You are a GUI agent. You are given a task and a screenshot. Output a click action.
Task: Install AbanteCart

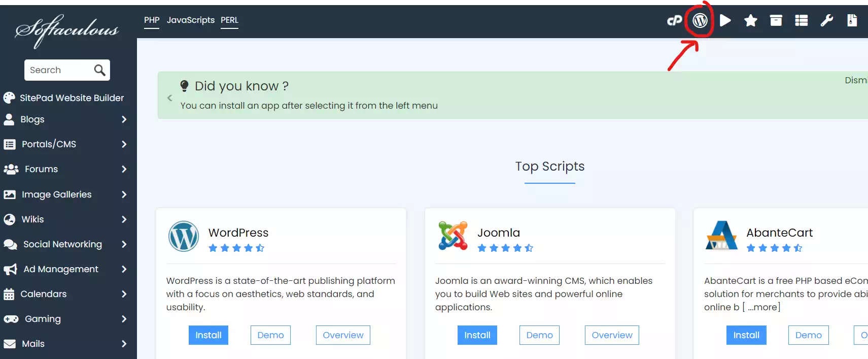pyautogui.click(x=746, y=335)
